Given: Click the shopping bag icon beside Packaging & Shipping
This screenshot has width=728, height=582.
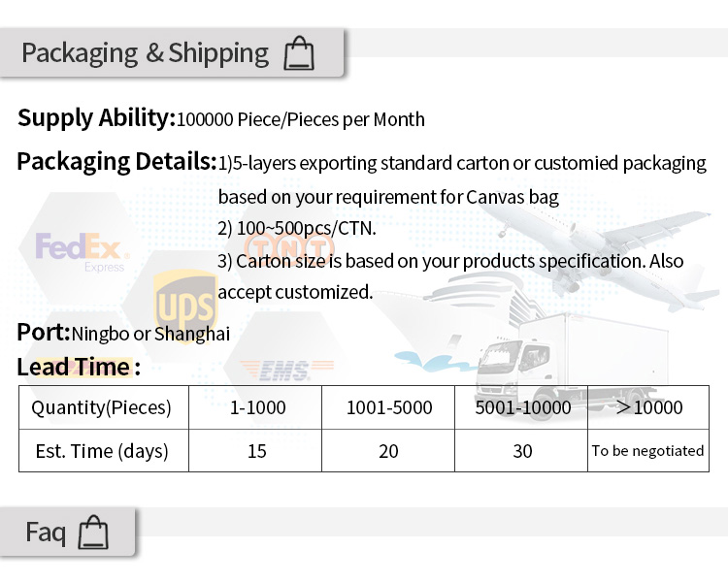Looking at the screenshot, I should (x=299, y=53).
